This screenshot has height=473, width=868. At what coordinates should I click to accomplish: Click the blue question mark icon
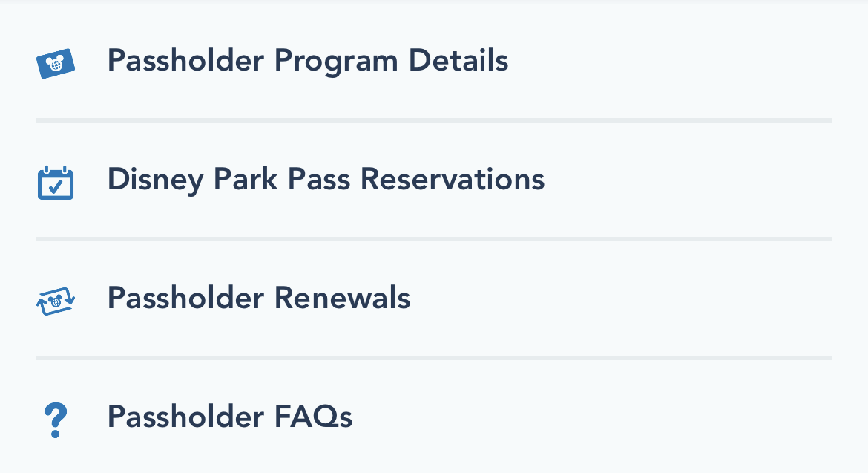[56, 420]
